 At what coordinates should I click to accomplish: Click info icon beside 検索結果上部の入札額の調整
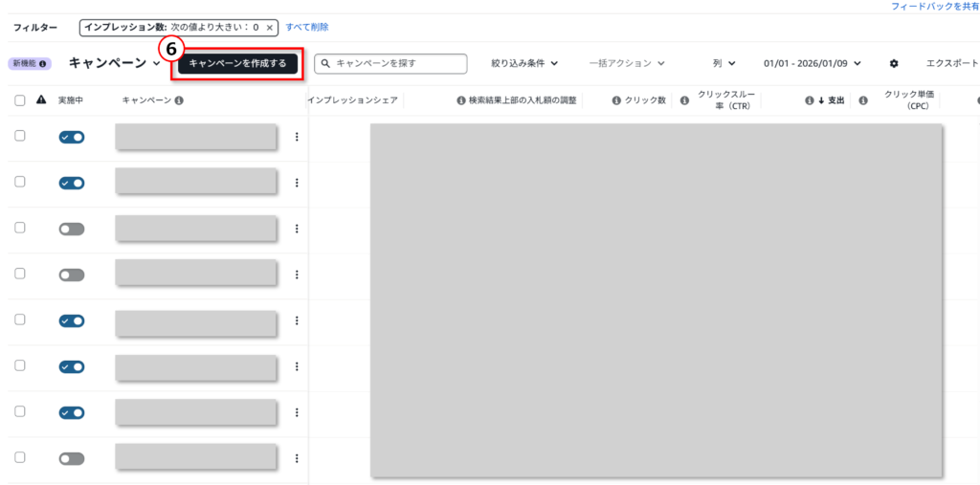tap(461, 100)
